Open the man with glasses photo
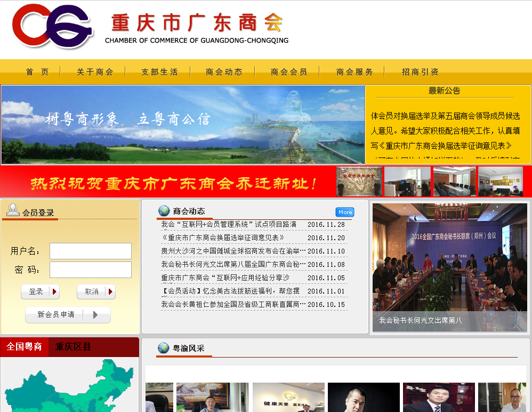The image size is (532, 412). [x=502, y=398]
